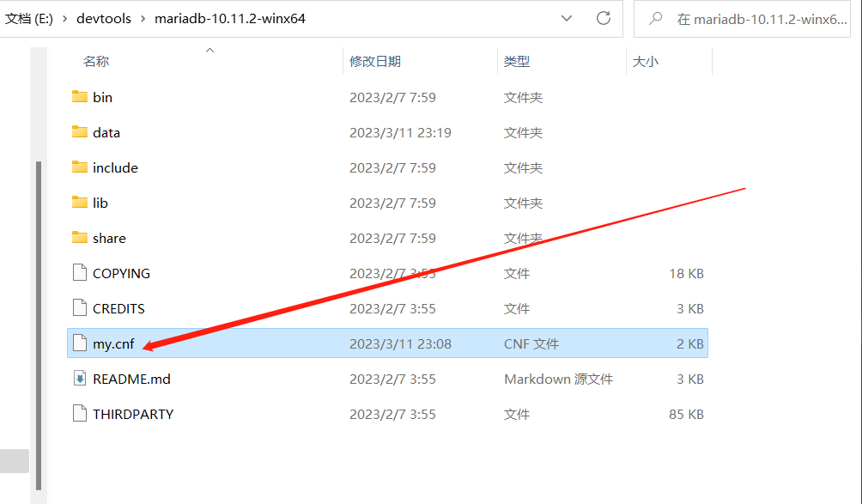Screen dimensions: 862x504
Task: Click the 3 KB size of README.md
Action: pos(690,379)
